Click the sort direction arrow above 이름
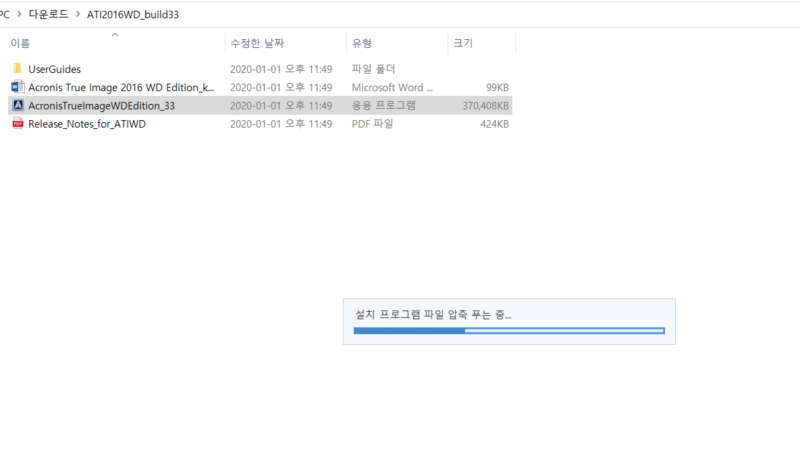 coord(115,35)
